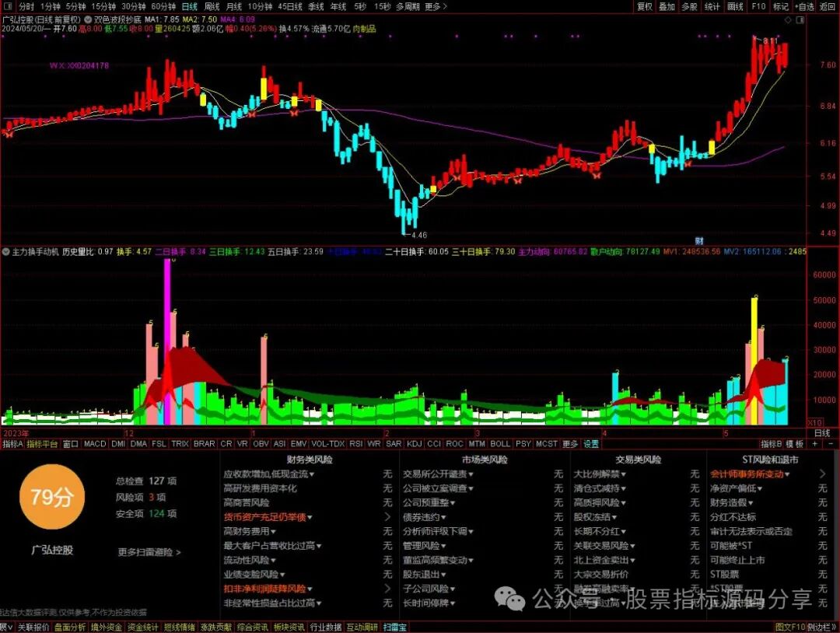Open 更多扫雷避险 link
840x633 pixels.
pyautogui.click(x=149, y=551)
